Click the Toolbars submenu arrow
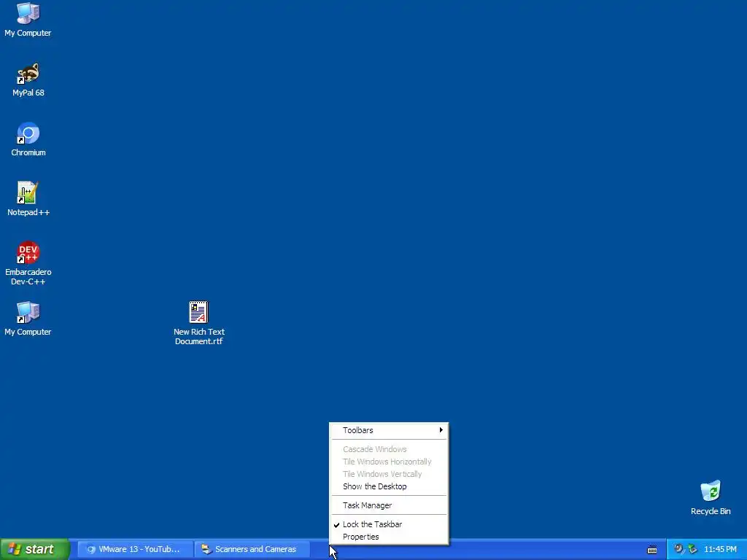 pyautogui.click(x=441, y=430)
